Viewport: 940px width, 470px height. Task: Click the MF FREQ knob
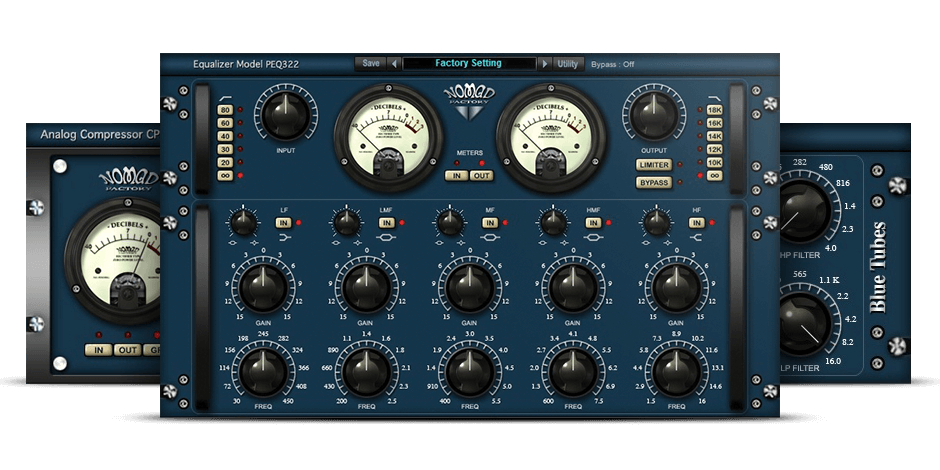[470, 372]
